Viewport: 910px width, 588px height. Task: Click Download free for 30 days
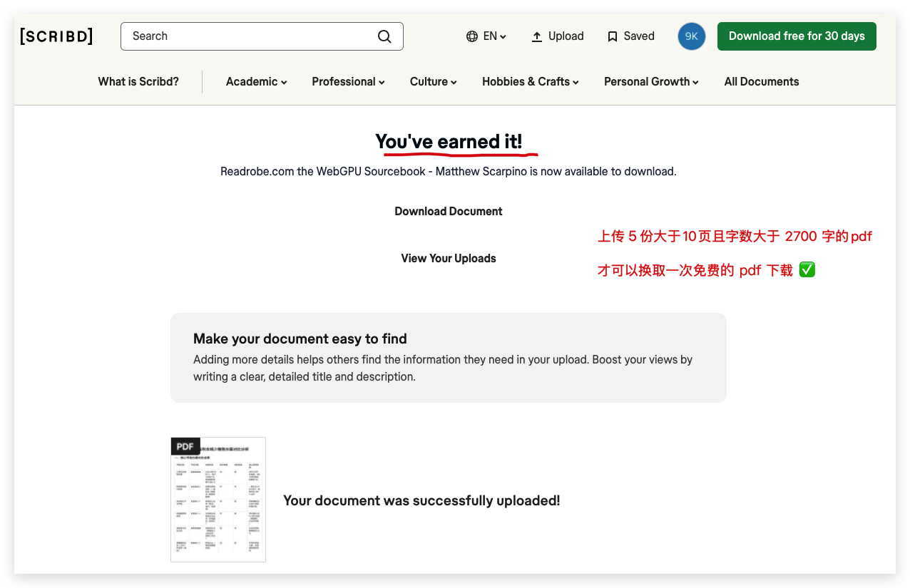point(797,36)
